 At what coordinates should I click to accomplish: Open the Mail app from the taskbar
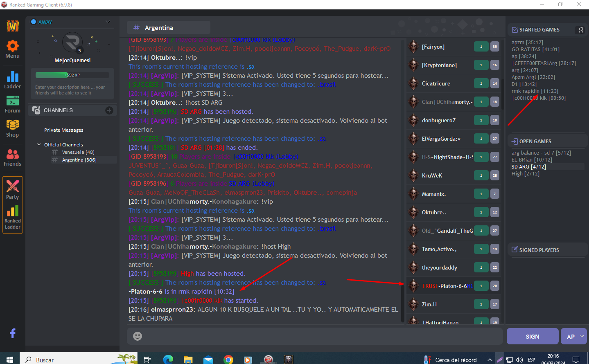208,360
